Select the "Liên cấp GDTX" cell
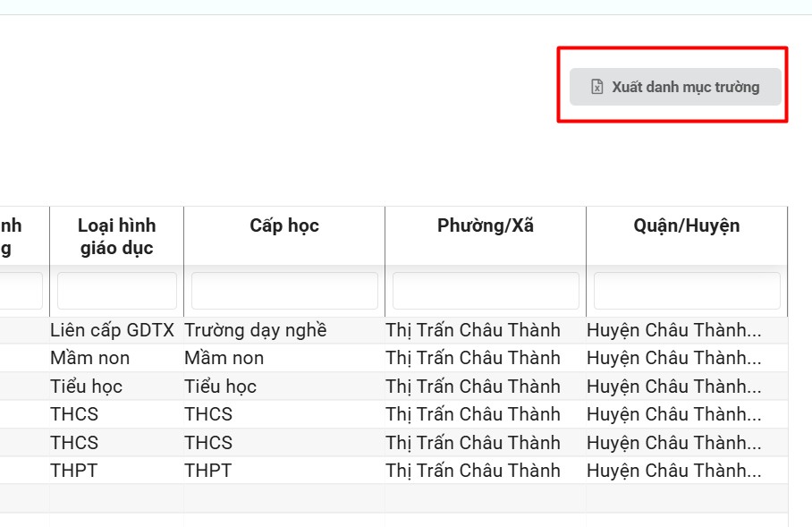 [113, 330]
